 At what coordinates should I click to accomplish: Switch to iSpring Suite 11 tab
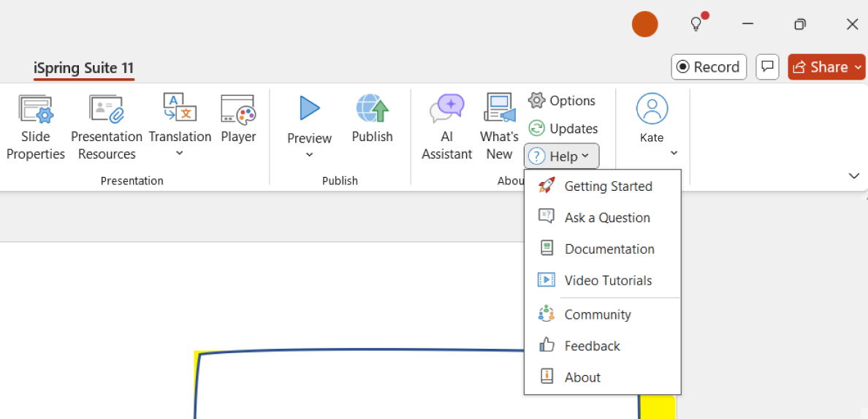[83, 69]
